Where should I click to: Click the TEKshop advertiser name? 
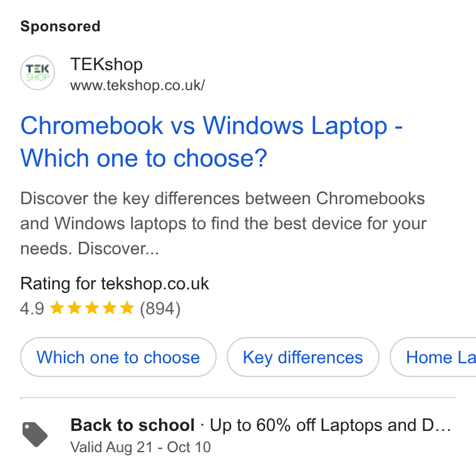pyautogui.click(x=106, y=65)
